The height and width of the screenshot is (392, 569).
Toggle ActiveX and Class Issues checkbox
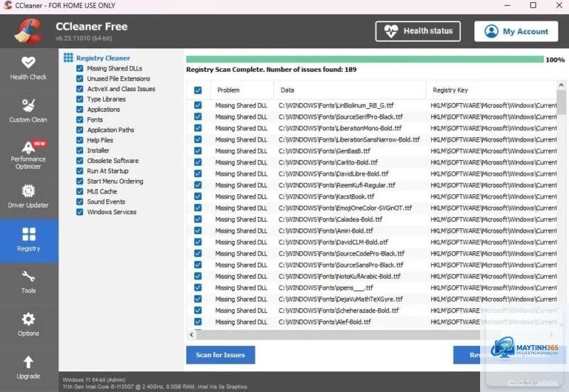click(80, 88)
